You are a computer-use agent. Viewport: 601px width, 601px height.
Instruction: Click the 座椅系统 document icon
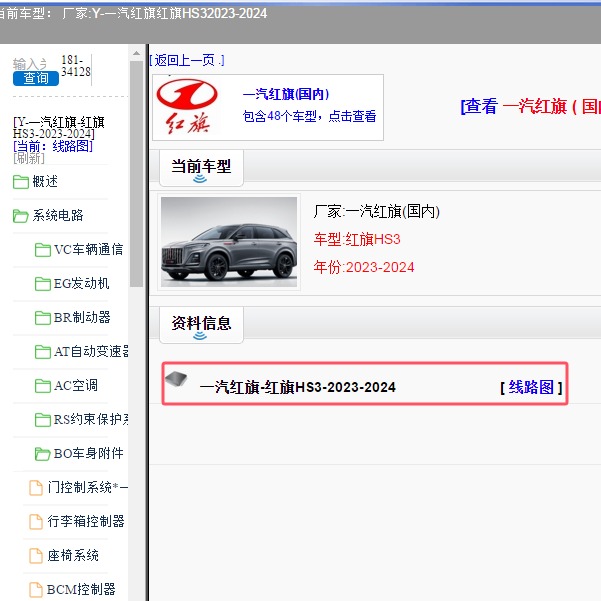point(36,556)
